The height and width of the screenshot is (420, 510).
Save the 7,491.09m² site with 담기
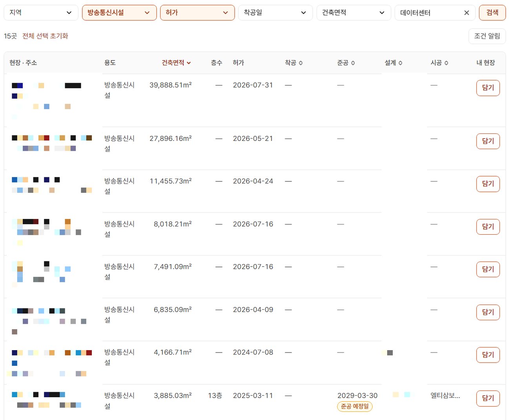(x=488, y=269)
